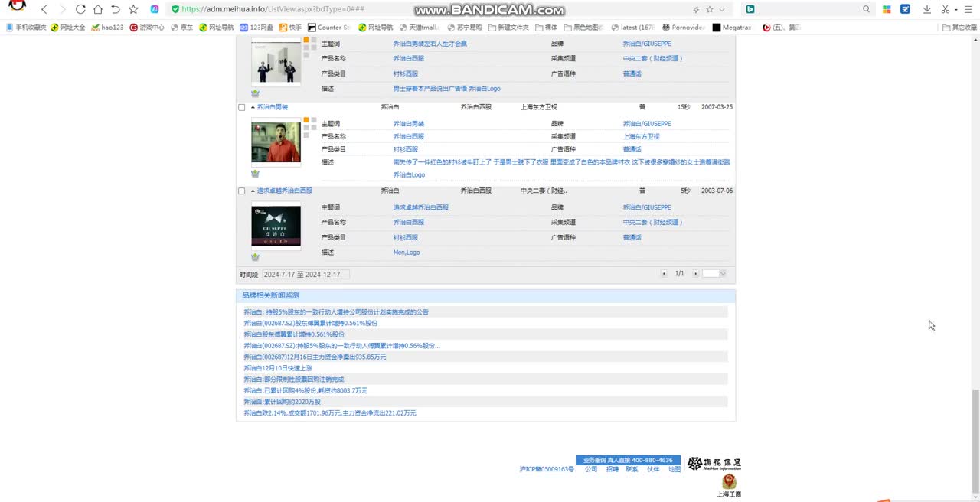Open the 游戏中心 bookmark
This screenshot has width=980, height=502.
(x=147, y=28)
